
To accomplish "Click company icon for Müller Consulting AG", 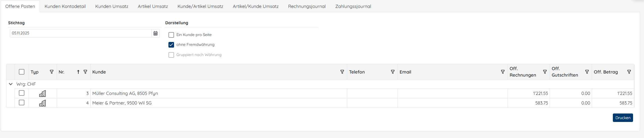I will pyautogui.click(x=42, y=94).
